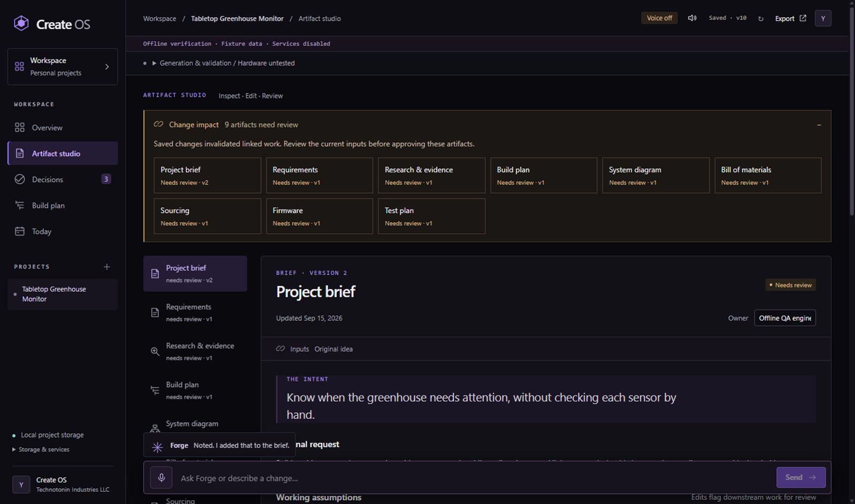Open Bill of materials impact card
This screenshot has height=504, width=855.
768,175
